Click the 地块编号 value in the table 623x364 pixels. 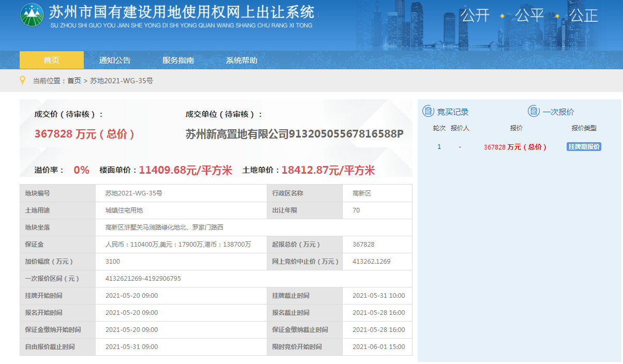coord(134,193)
